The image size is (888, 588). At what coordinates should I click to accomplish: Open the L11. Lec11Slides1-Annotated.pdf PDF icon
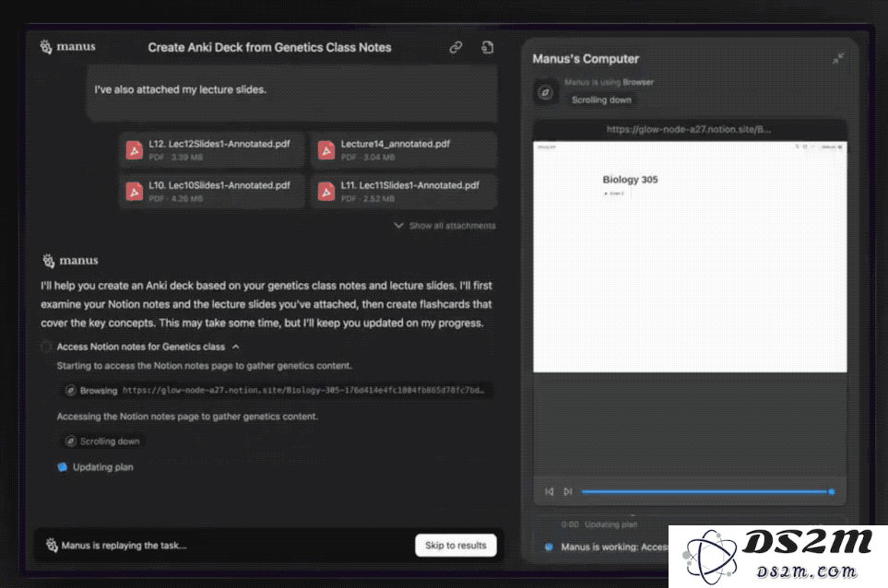[326, 192]
